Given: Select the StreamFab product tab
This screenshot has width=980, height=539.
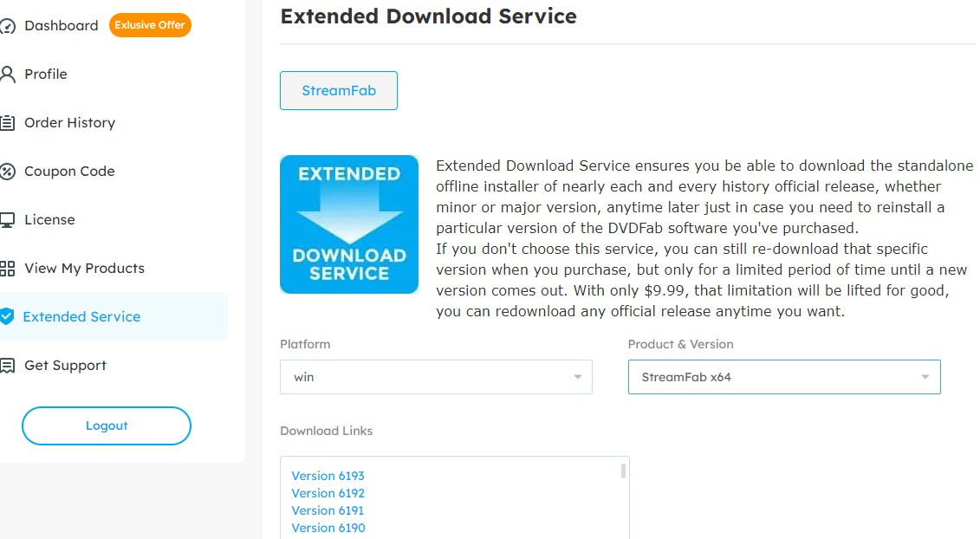Looking at the screenshot, I should click(x=339, y=91).
